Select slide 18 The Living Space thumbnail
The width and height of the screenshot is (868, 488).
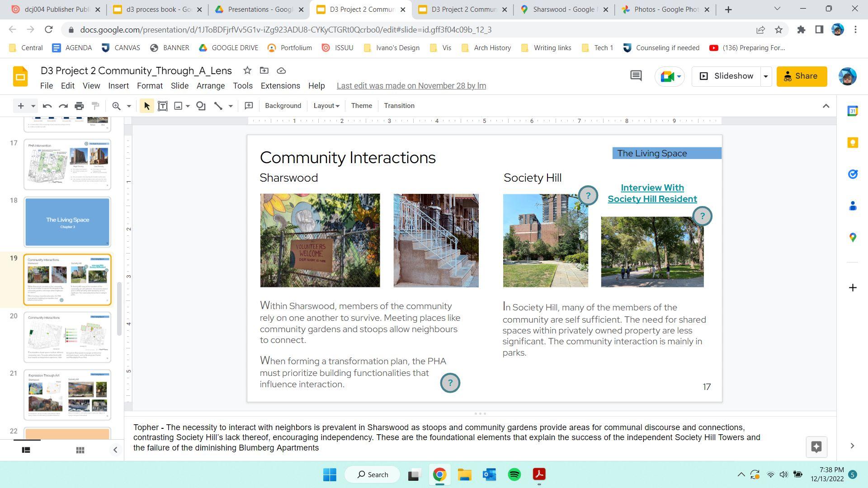(x=67, y=222)
